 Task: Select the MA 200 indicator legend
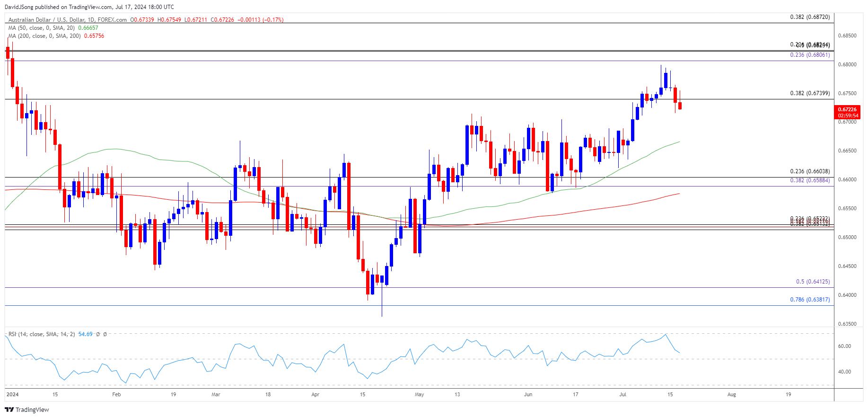(x=44, y=36)
